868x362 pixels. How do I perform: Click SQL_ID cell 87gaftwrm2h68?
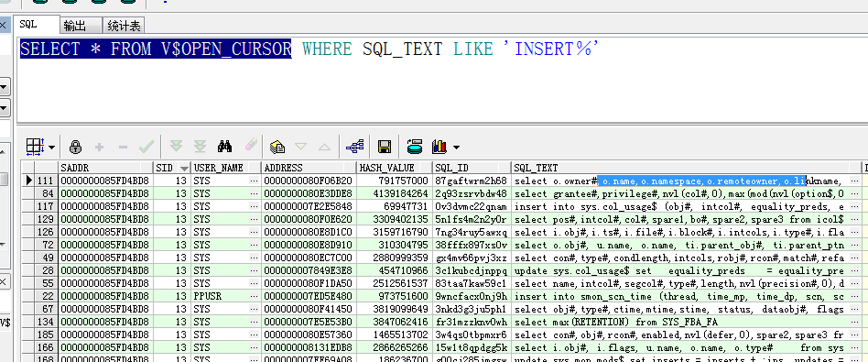point(472,181)
